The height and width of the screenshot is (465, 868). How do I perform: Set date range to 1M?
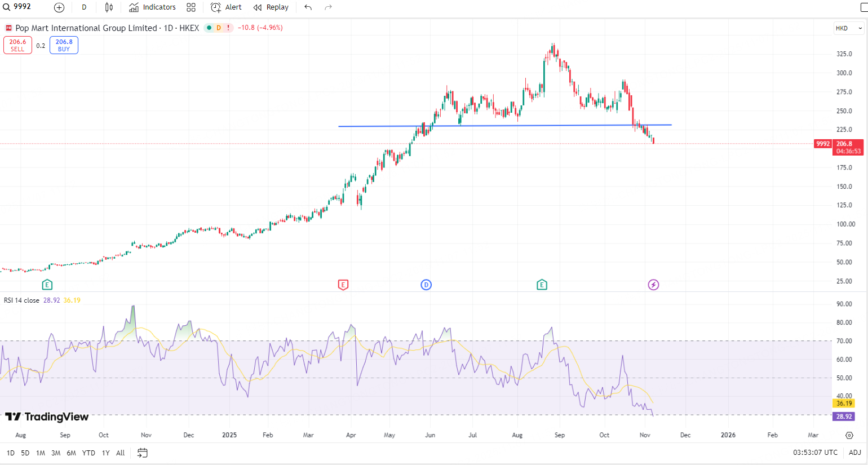point(41,453)
